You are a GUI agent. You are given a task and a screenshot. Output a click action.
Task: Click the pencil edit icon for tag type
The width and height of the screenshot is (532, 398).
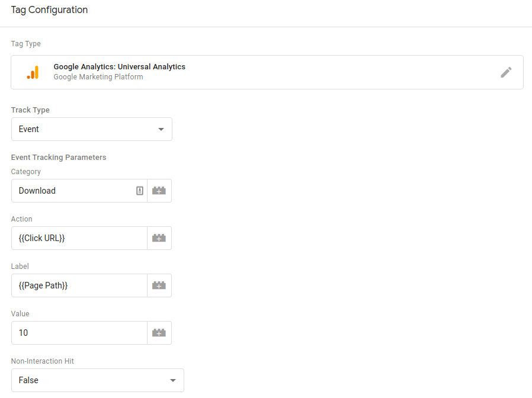coord(505,72)
